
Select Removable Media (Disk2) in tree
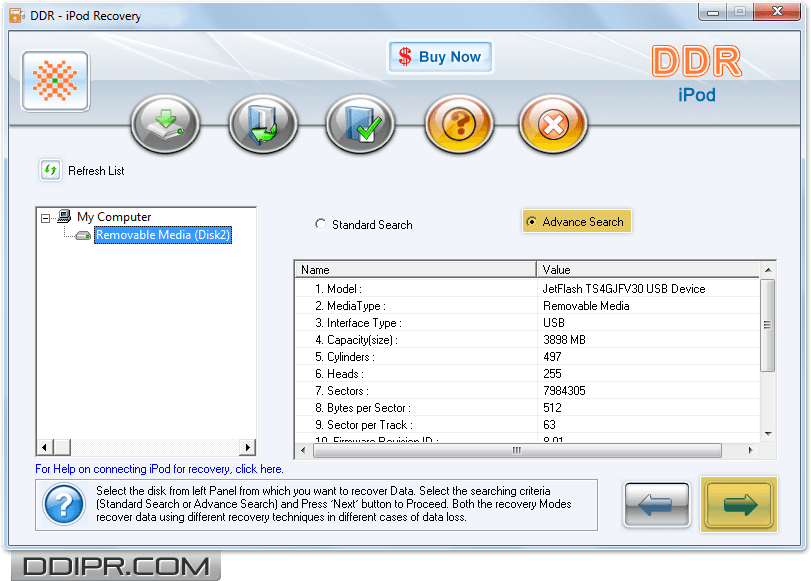tap(162, 235)
